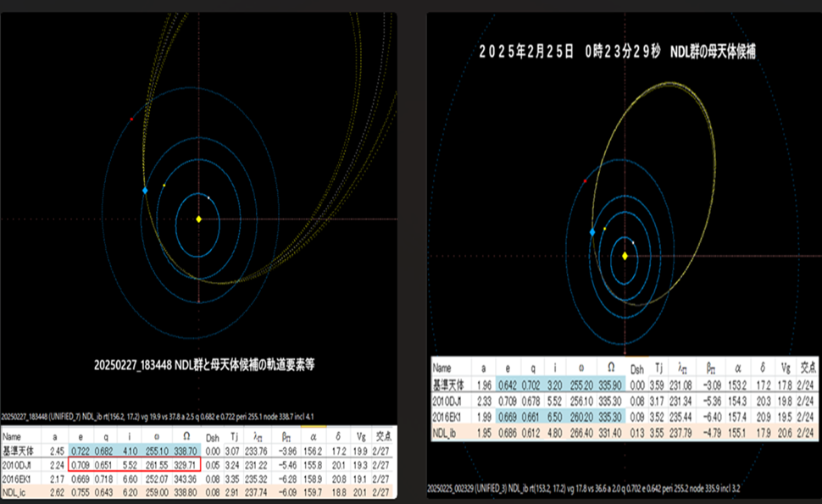Screen dimensions: 822x504
Task: Pick the small yellow dot in left diagram
Action: (x=164, y=184)
